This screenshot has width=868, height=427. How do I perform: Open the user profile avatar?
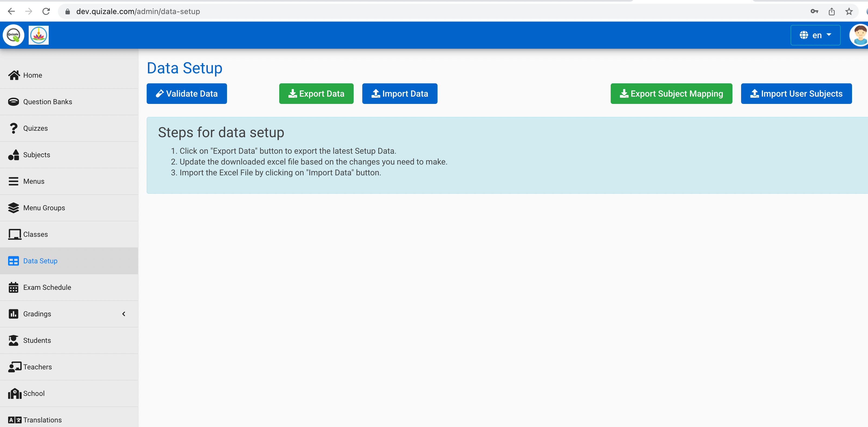point(857,35)
